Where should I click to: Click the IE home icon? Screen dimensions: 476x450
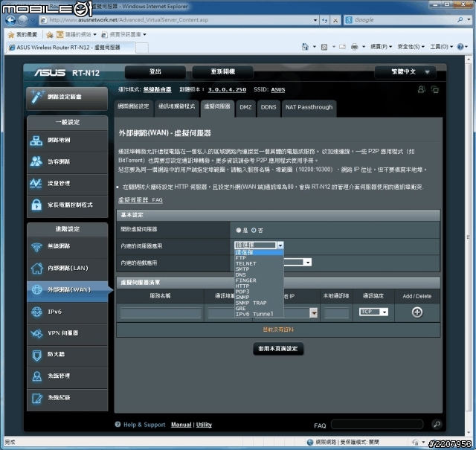pos(305,47)
